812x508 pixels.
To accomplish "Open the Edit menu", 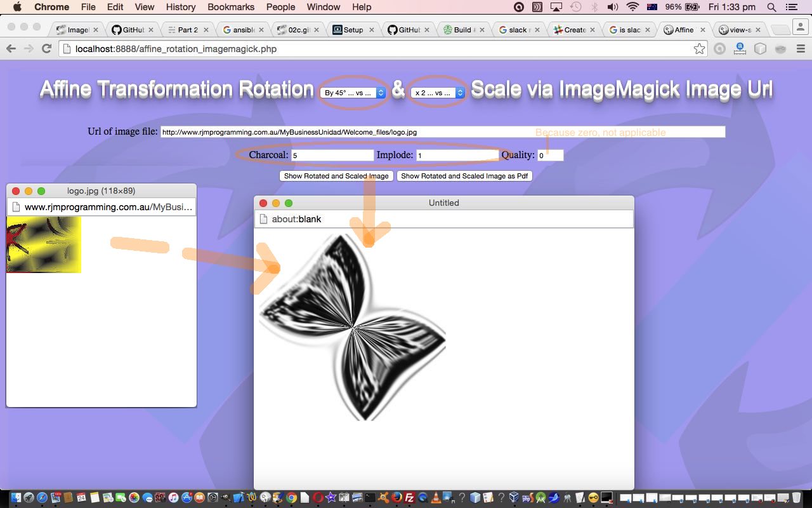I will click(115, 7).
